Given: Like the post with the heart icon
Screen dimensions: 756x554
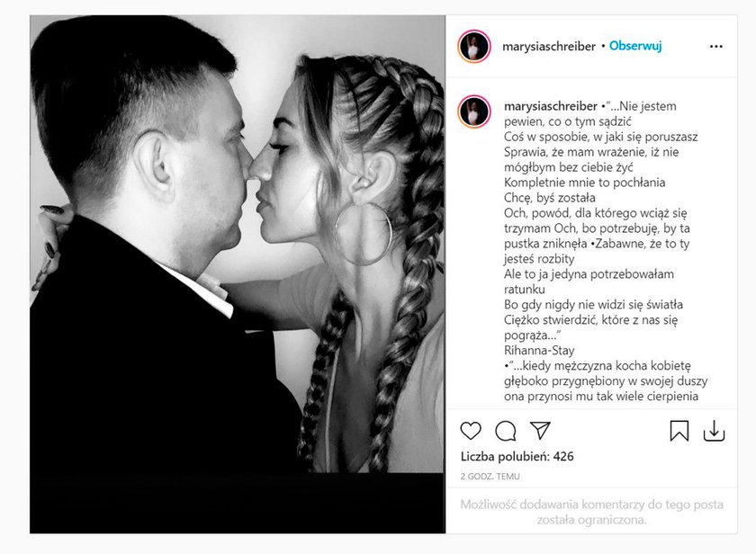Looking at the screenshot, I should tap(471, 431).
